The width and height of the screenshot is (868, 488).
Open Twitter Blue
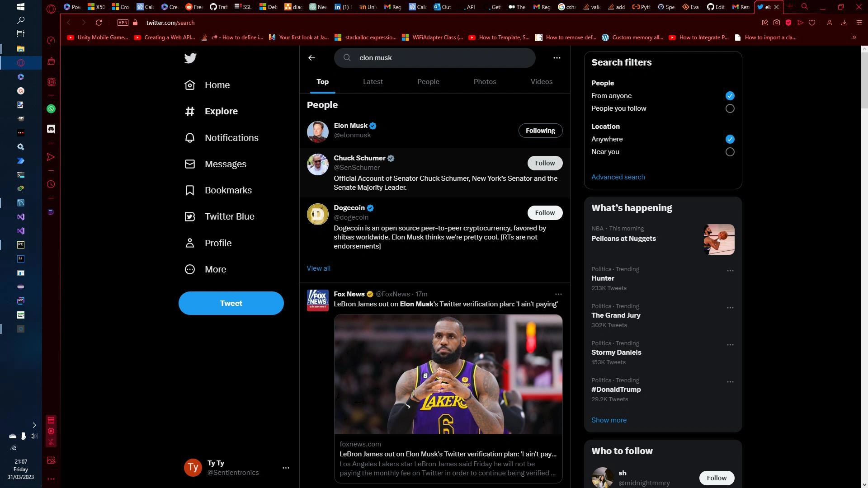coord(220,216)
